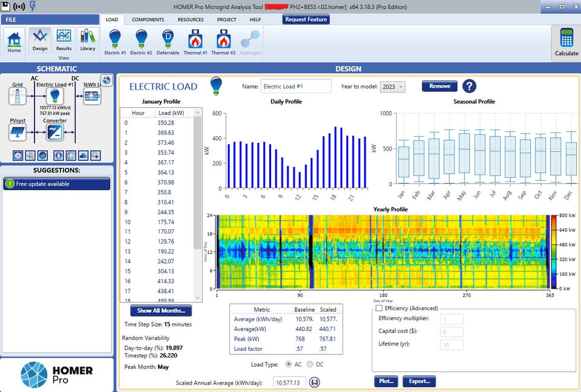Click the Show All Months button
Viewport: 581px width, 392px height.
coord(161,310)
